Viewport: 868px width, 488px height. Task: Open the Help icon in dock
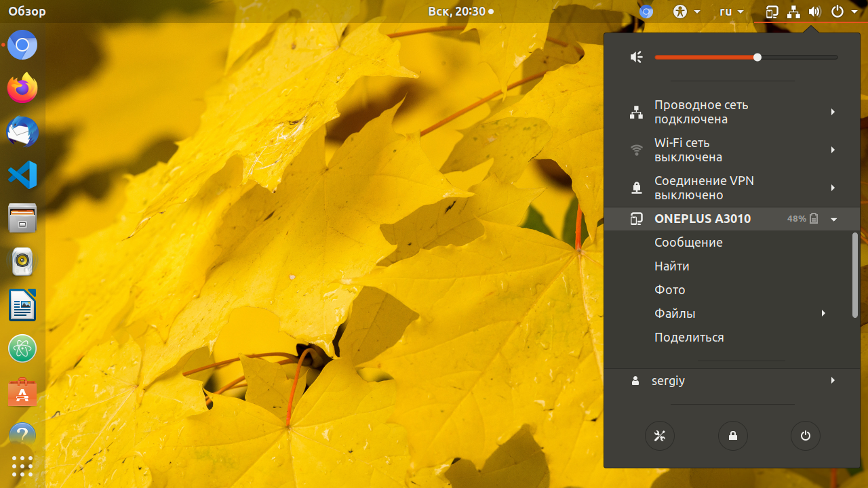[22, 434]
